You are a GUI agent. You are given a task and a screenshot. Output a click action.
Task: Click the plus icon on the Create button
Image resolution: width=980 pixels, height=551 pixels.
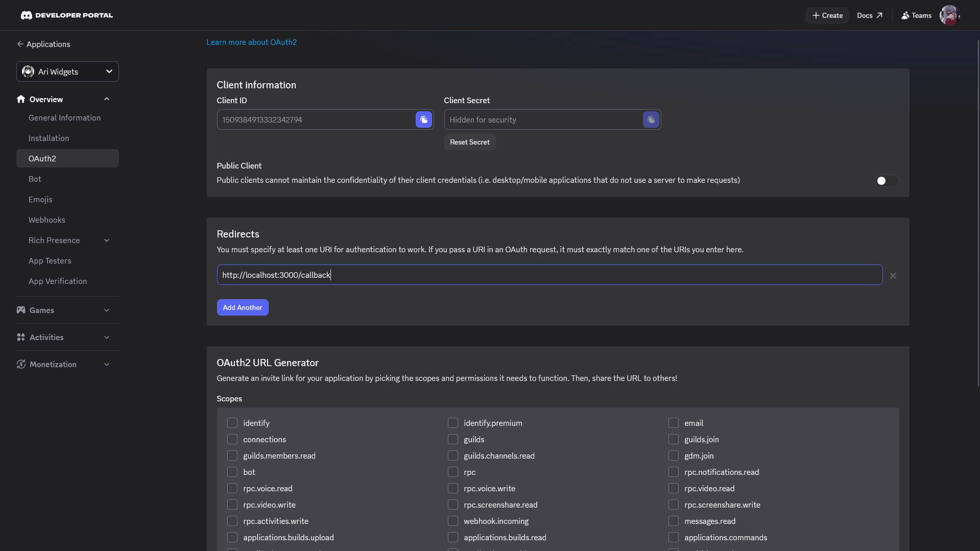816,15
